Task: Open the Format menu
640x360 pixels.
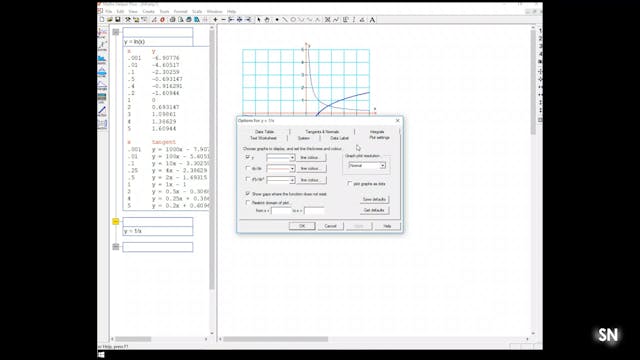Action: [180, 11]
